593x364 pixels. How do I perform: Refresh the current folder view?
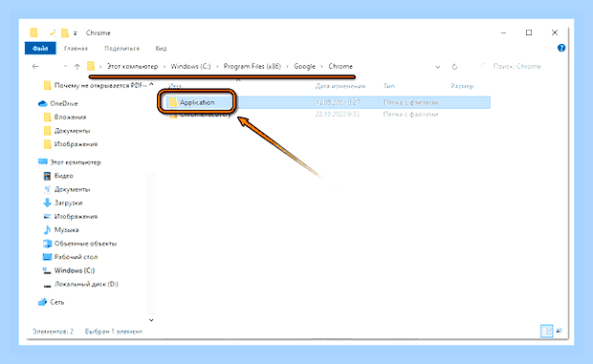(x=454, y=67)
